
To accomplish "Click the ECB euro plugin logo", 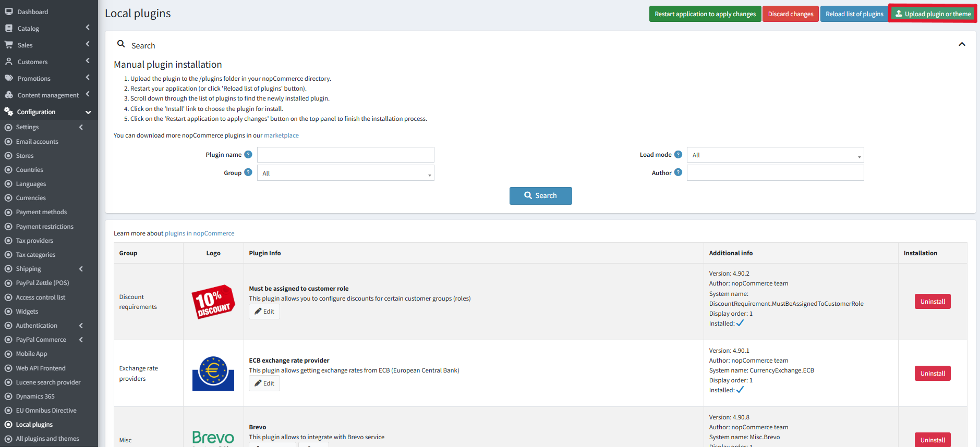I will click(x=213, y=374).
